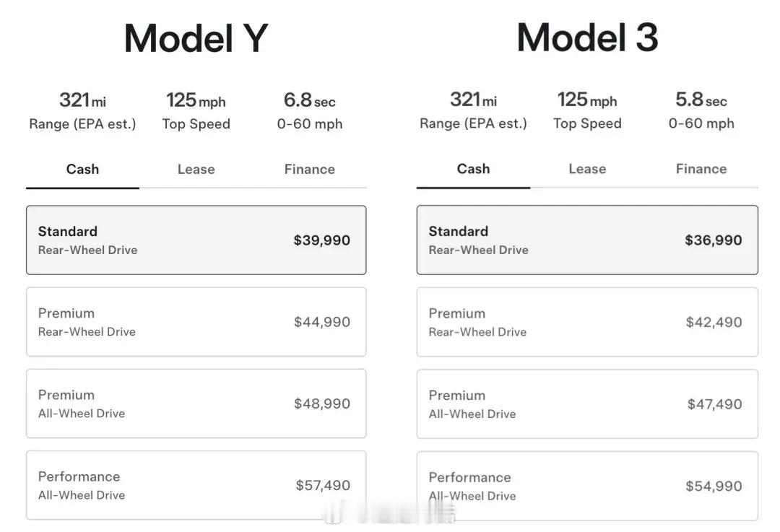Select the Model 3 Cash tab
The image size is (780, 532).
pyautogui.click(x=473, y=169)
